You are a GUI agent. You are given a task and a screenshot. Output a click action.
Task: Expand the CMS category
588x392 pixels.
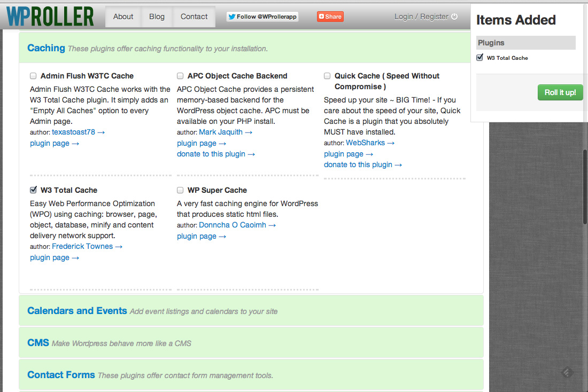coord(251,342)
